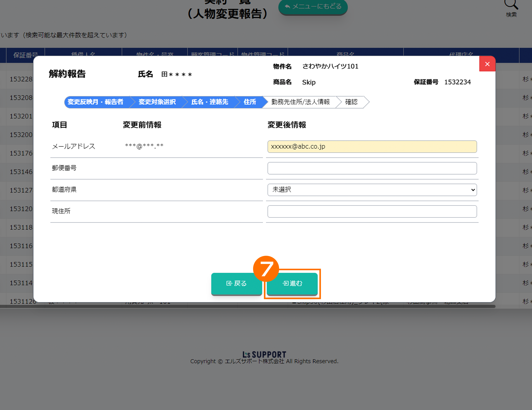Click the 現住所 current address field
The image size is (532, 410).
click(x=372, y=211)
